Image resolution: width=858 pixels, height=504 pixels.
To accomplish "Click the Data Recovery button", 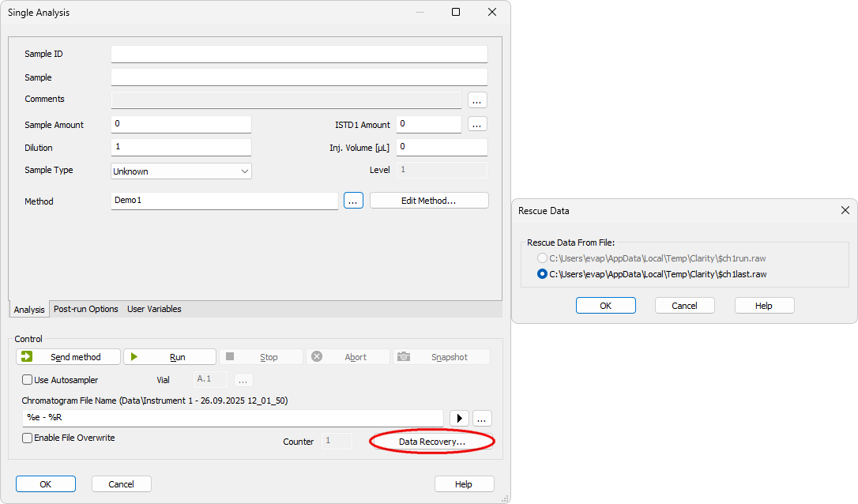I will point(431,442).
